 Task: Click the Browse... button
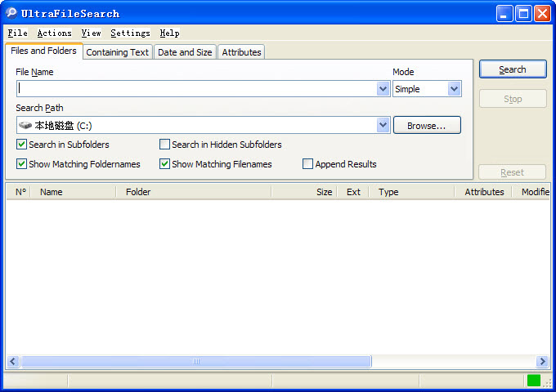click(427, 126)
